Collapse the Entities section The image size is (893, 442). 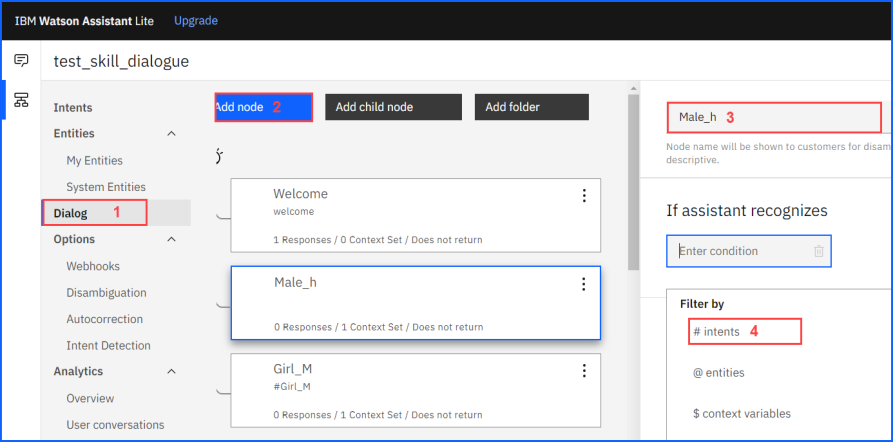[x=171, y=134]
